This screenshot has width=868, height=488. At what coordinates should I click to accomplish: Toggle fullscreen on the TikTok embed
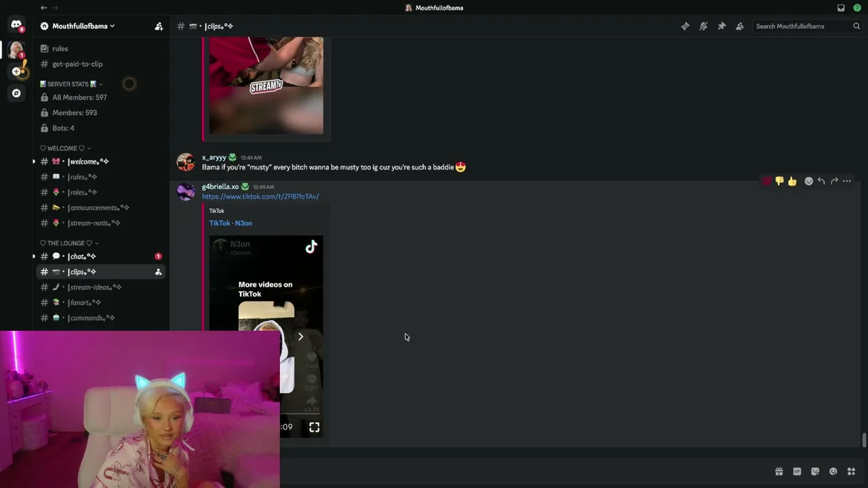tap(315, 427)
